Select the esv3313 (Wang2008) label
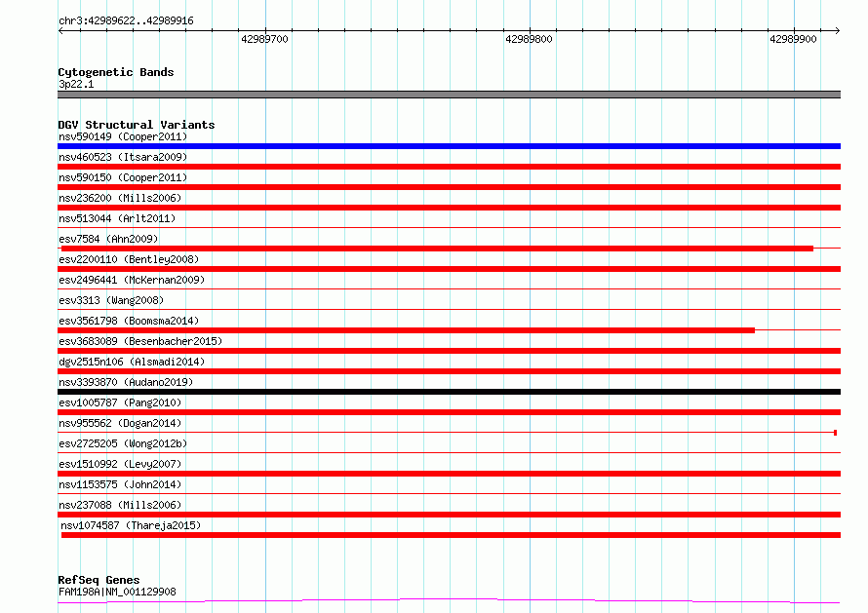 [111, 300]
